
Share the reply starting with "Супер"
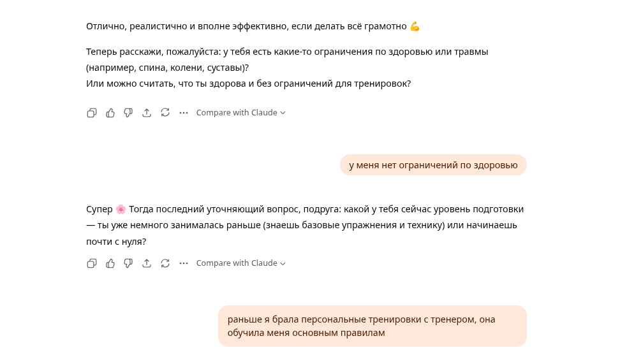coord(147,263)
